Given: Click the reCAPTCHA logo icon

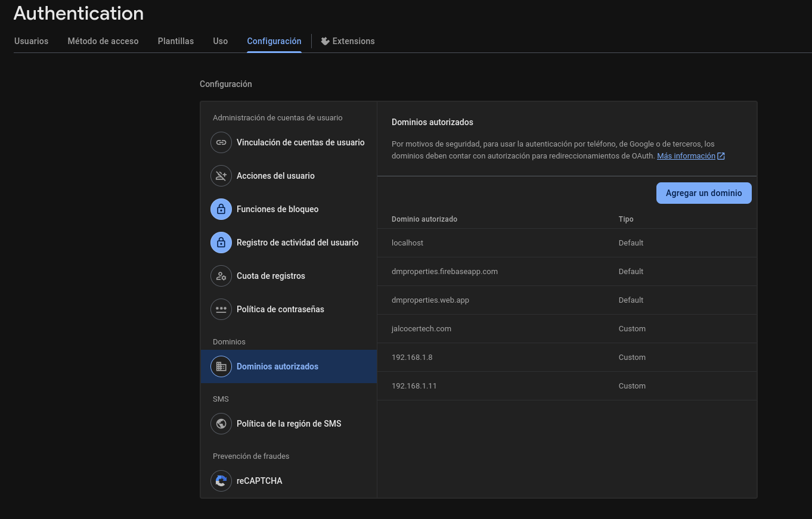Looking at the screenshot, I should tap(221, 481).
